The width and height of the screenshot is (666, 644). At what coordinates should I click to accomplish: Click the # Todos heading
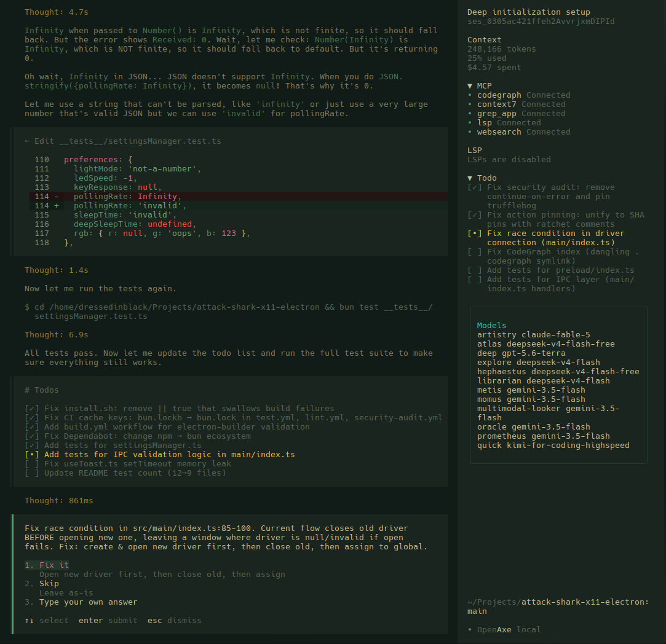coord(42,390)
